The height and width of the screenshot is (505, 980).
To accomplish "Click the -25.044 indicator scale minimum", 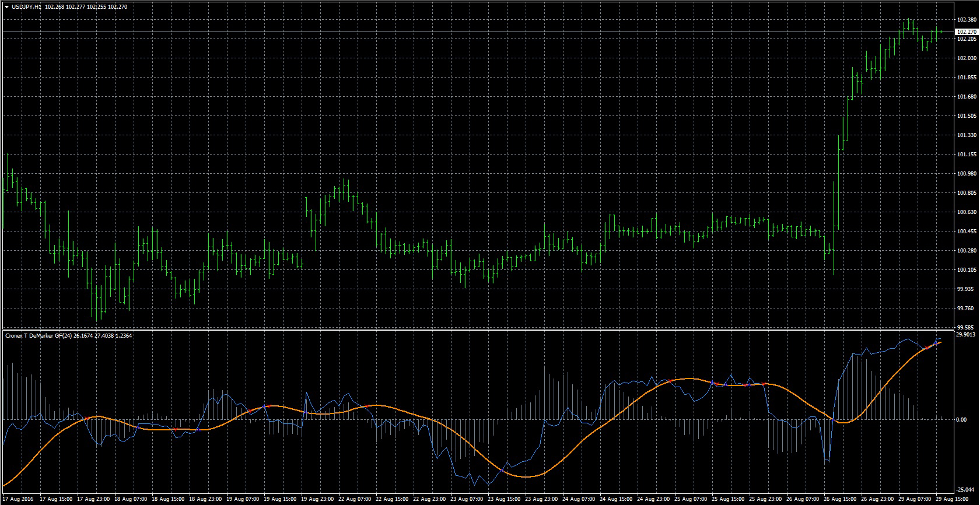I will point(966,490).
